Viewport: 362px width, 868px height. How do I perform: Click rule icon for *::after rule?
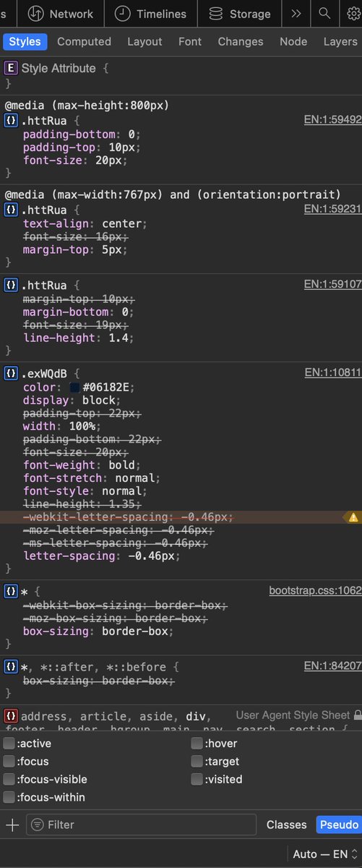(x=11, y=667)
